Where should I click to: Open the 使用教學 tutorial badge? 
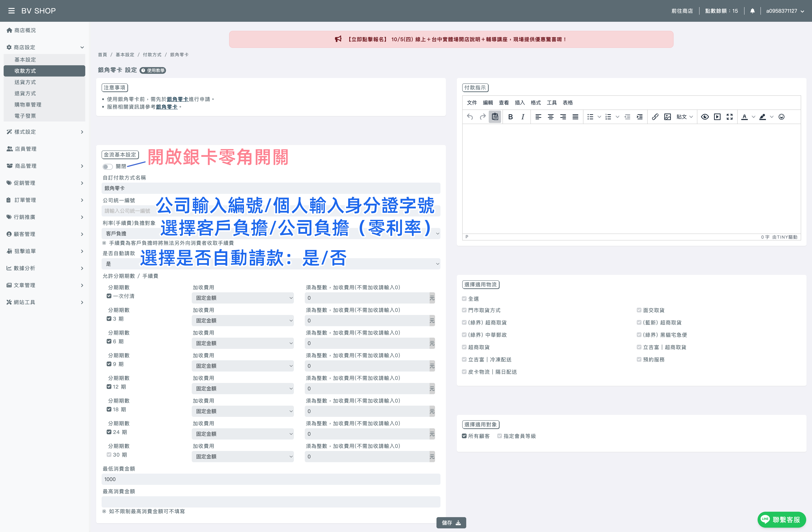pyautogui.click(x=153, y=71)
